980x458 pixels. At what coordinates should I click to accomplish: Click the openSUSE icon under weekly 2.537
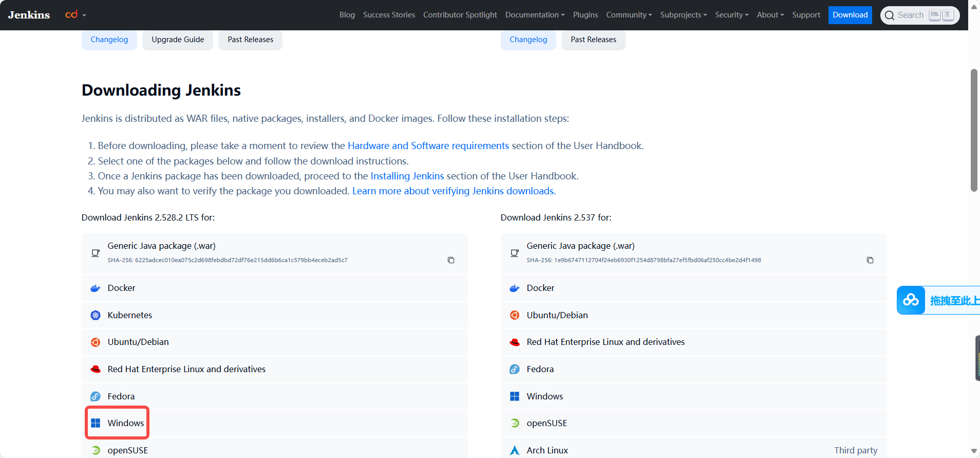(515, 423)
